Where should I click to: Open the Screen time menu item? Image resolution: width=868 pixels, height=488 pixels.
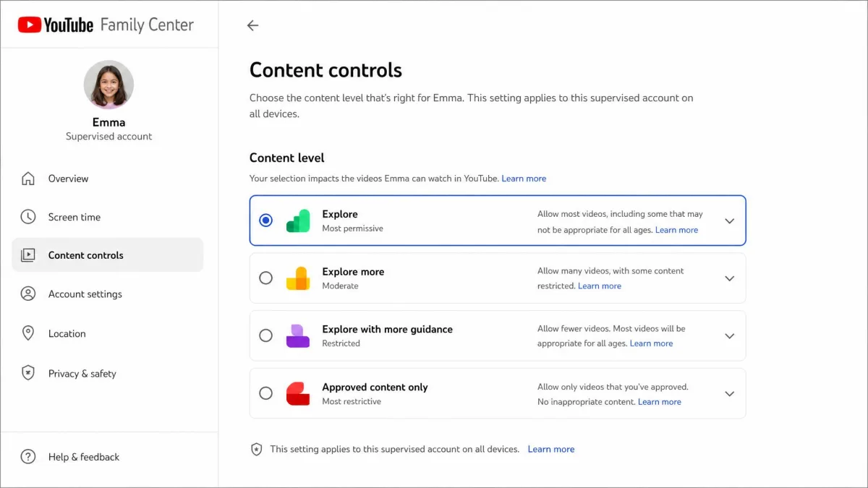(108, 217)
